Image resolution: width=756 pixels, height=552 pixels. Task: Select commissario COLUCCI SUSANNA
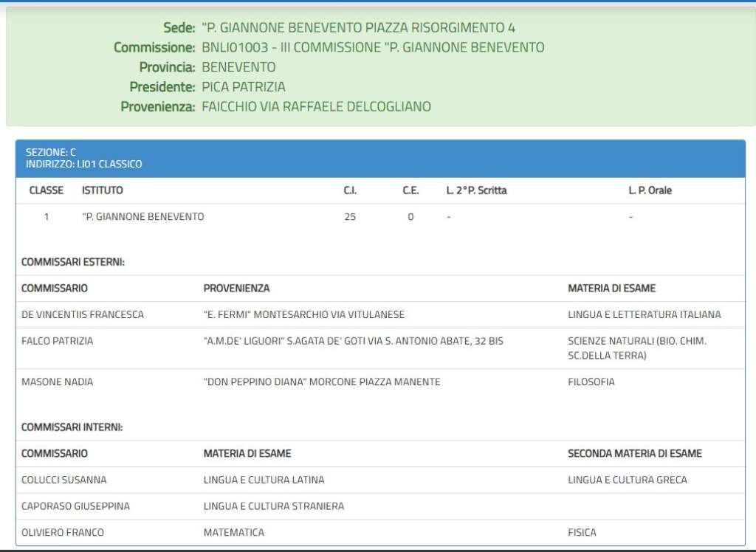[x=64, y=480]
